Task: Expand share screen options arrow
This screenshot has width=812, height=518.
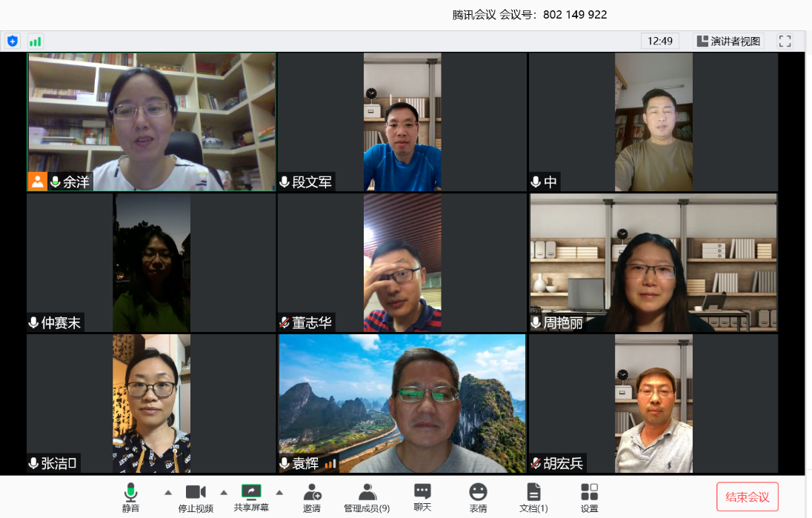Action: (279, 493)
